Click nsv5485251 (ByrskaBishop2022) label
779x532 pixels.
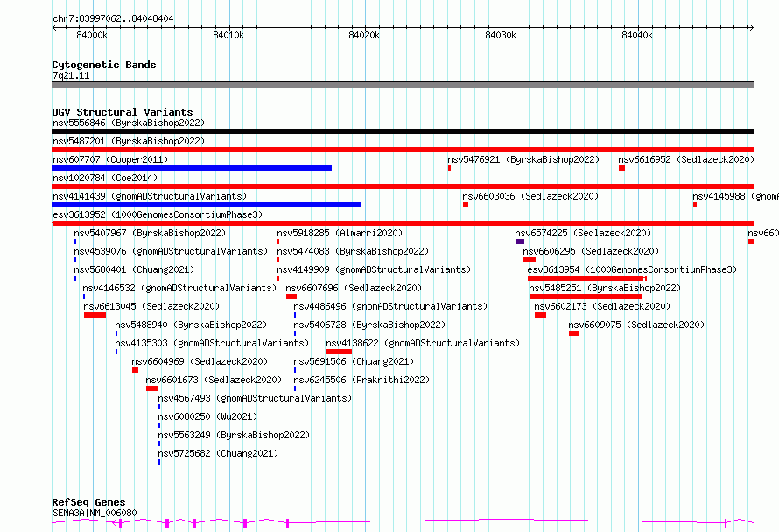pyautogui.click(x=605, y=288)
